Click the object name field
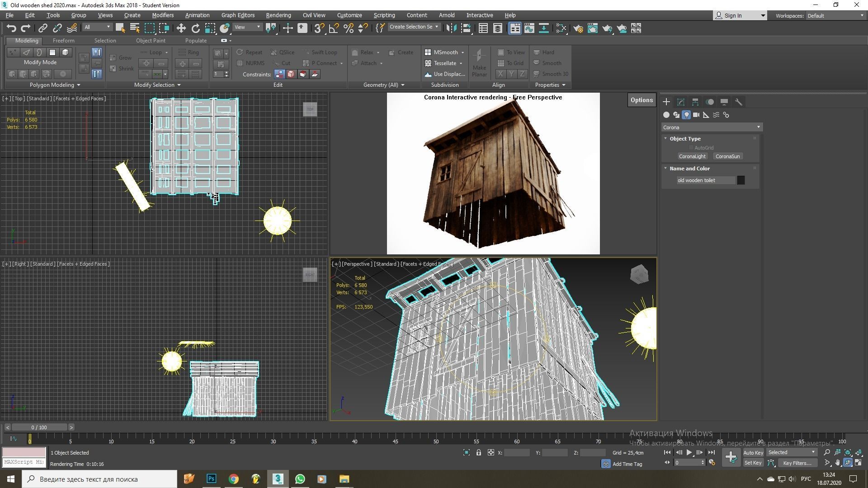Image resolution: width=868 pixels, height=488 pixels. point(706,180)
